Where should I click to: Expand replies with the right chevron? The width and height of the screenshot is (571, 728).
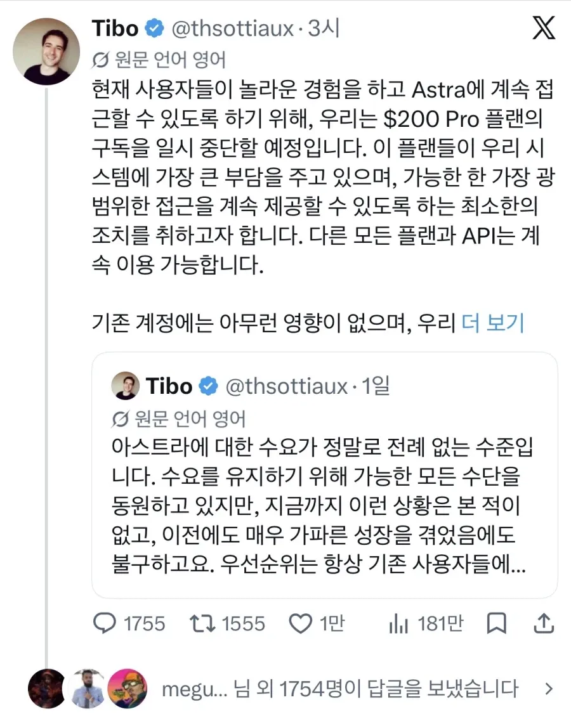[x=549, y=689]
